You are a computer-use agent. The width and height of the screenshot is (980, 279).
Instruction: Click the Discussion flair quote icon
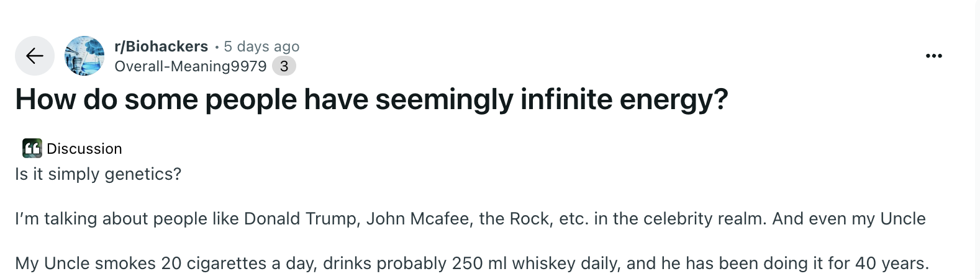click(x=32, y=148)
